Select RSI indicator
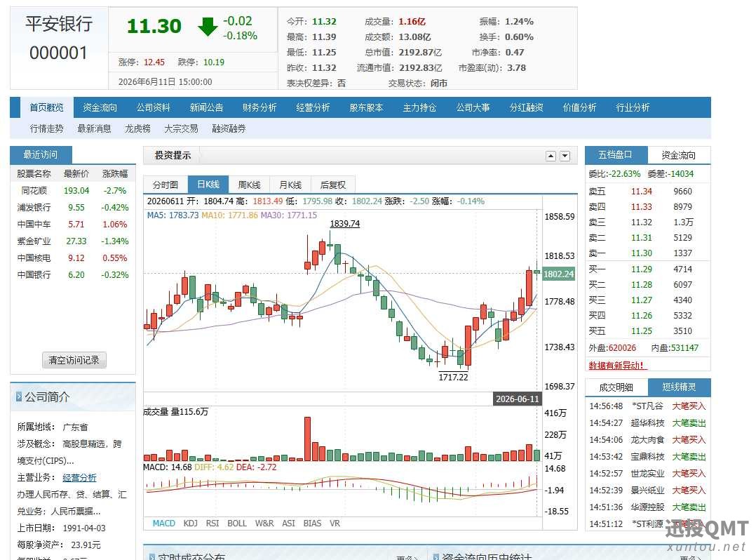Screen dimensions: 756x560 pos(212,523)
